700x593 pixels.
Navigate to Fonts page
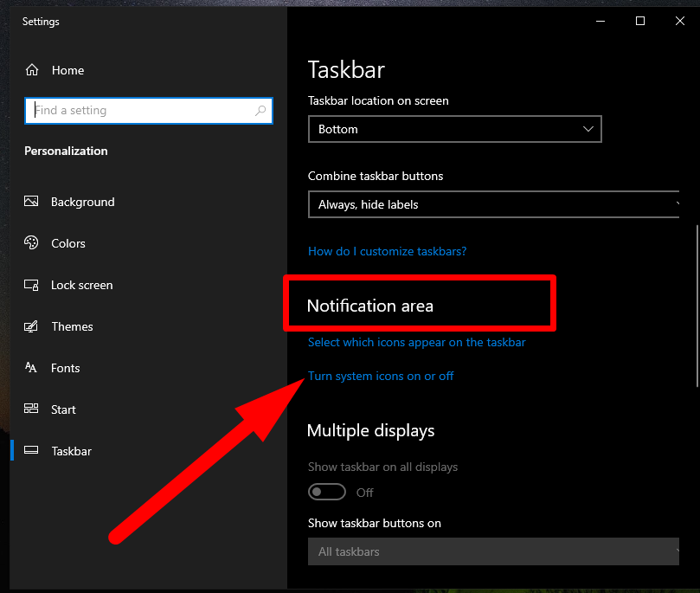point(65,368)
